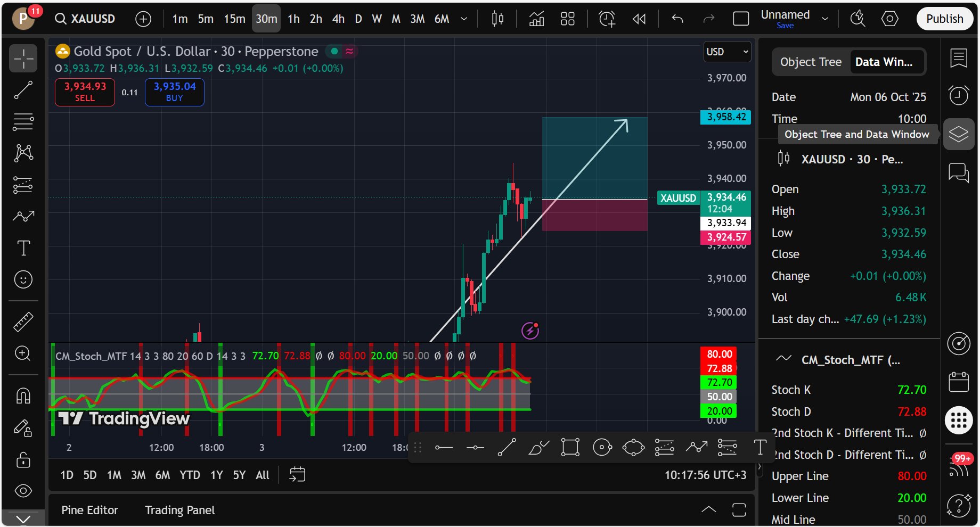
Task: Open the emoji and icons tool
Action: [x=23, y=279]
